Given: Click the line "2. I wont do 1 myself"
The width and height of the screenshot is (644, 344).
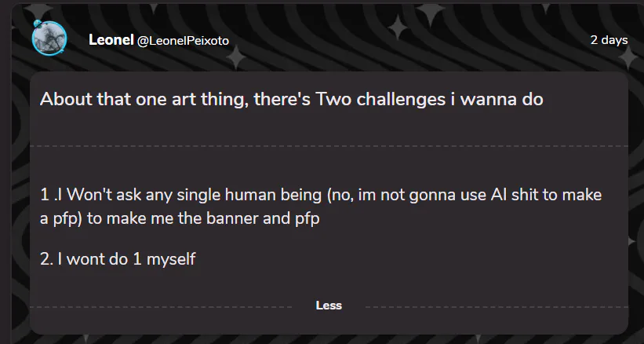Looking at the screenshot, I should [117, 258].
